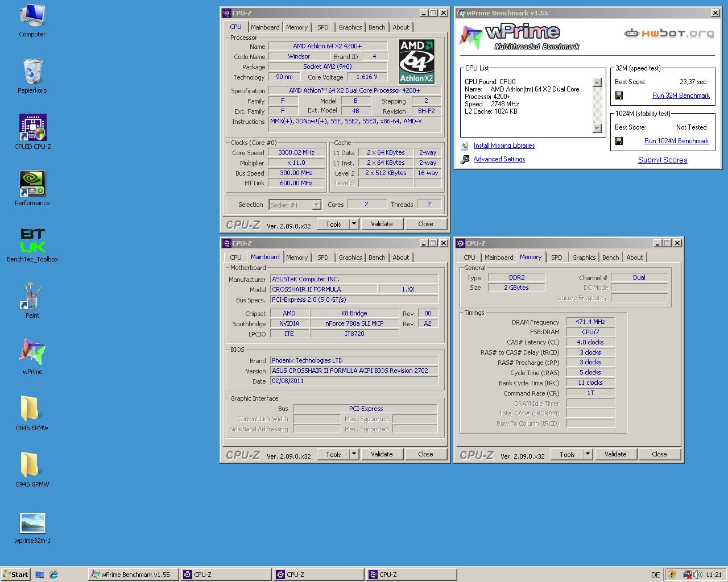This screenshot has height=582, width=728.
Task: Click the Install Missing Libraries icon
Action: (x=465, y=145)
